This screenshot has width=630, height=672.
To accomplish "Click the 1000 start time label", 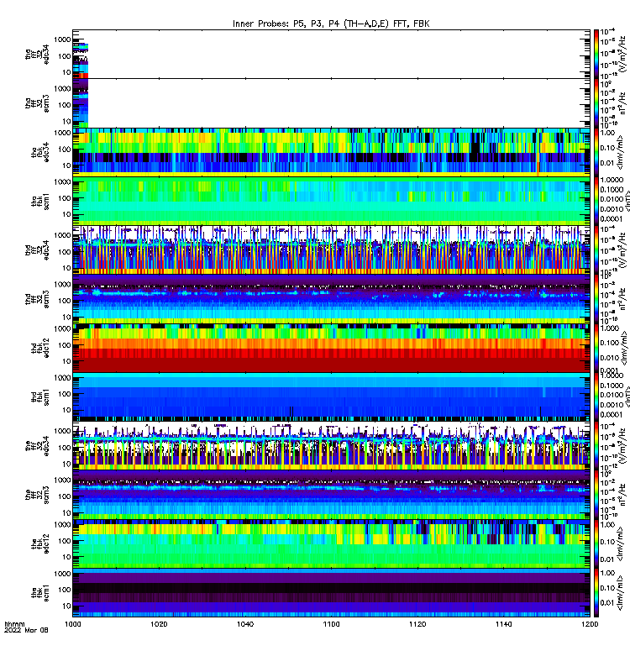I will click(x=73, y=624).
